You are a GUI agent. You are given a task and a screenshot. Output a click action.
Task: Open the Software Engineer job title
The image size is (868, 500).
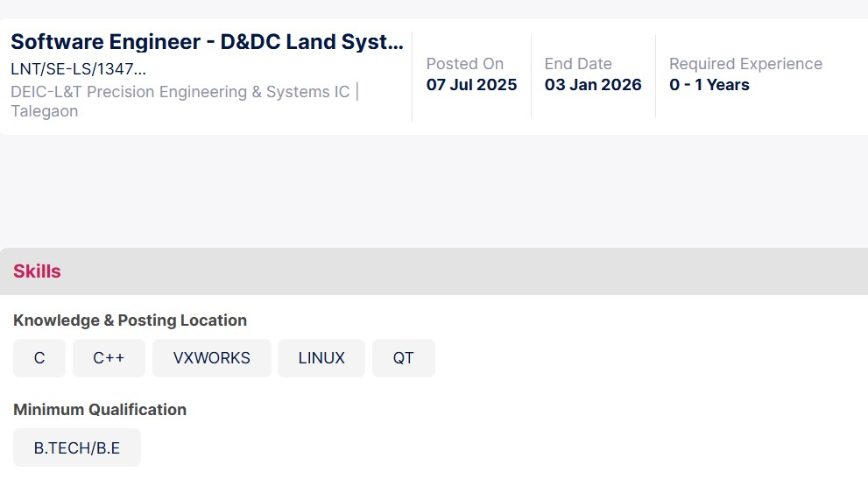207,42
